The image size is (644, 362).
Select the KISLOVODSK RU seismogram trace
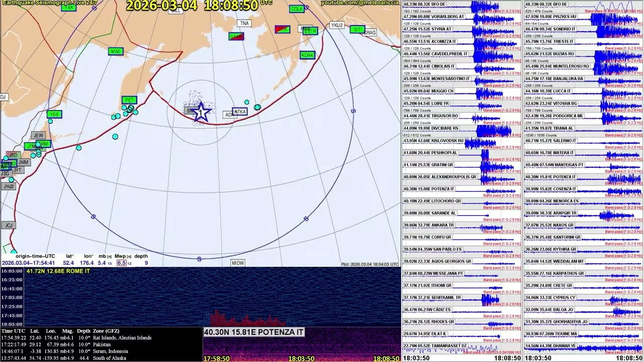pos(462,144)
